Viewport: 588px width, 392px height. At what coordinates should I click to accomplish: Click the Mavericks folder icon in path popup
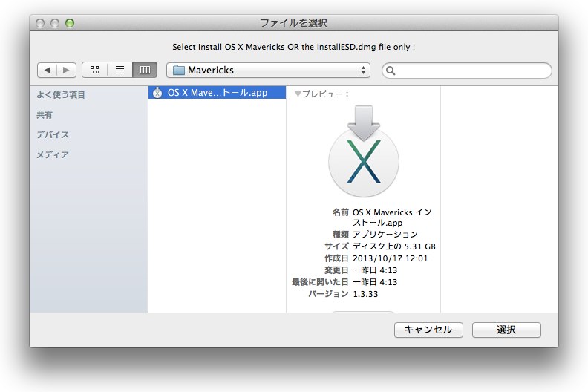click(x=178, y=70)
